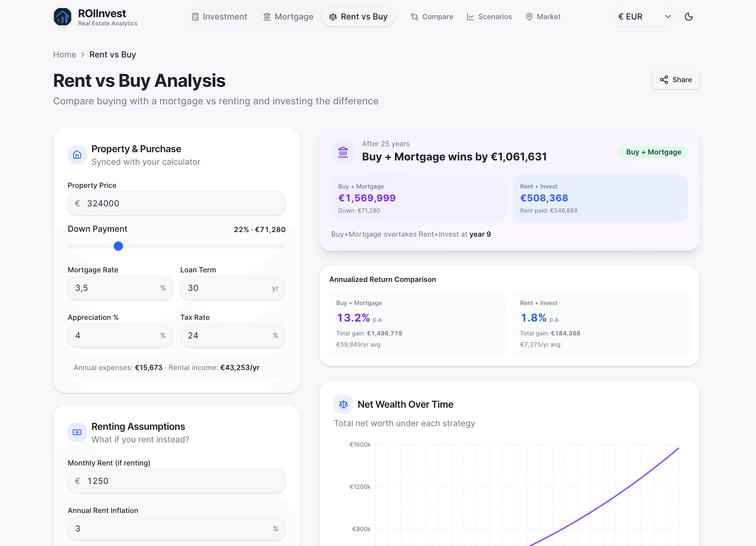Click the Annualized Return Comparison heading
Image resolution: width=756 pixels, height=546 pixels.
(382, 279)
